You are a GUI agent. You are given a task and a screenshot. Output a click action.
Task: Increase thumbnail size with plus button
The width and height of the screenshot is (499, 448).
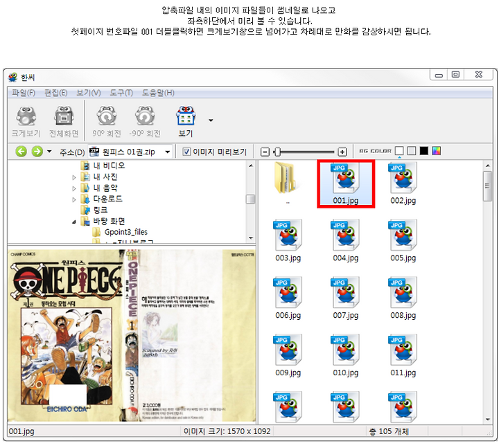[x=342, y=152]
